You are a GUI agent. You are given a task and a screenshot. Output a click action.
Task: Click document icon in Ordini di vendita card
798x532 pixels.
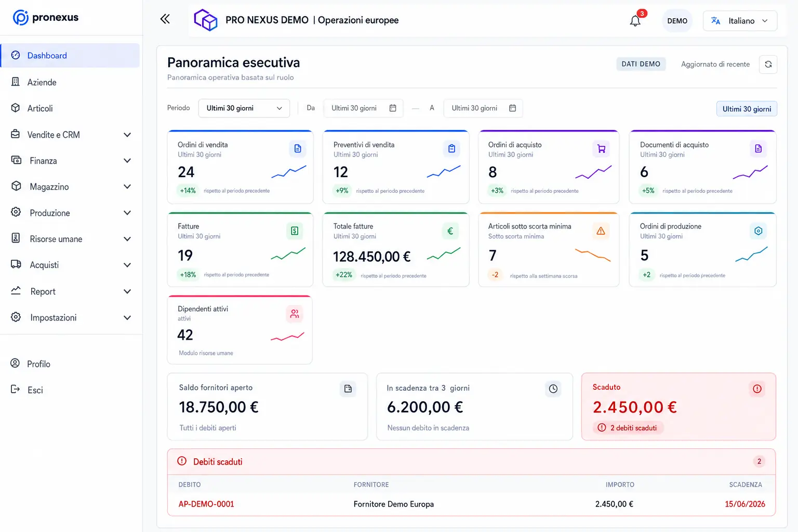[298, 149]
